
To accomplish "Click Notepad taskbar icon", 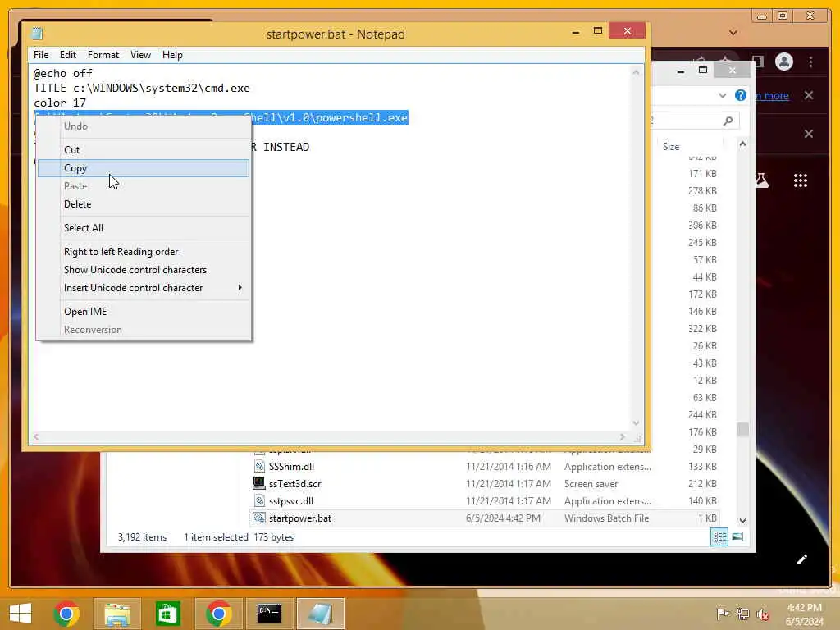I will pyautogui.click(x=320, y=614).
